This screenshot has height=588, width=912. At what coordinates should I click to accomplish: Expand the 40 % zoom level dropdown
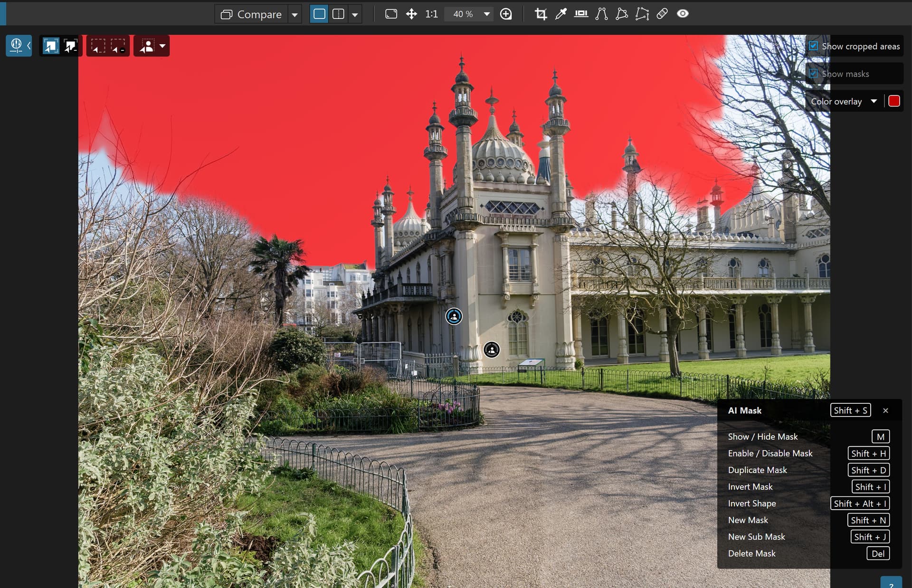(487, 14)
